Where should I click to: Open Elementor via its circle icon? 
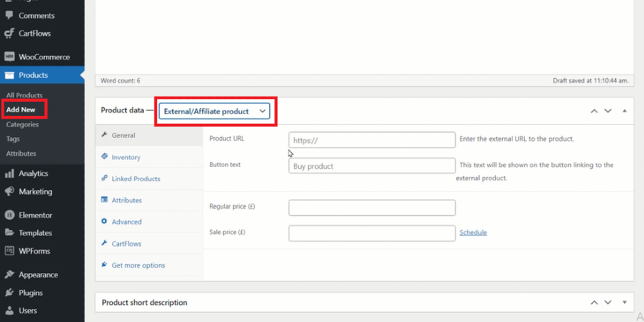pos(10,215)
